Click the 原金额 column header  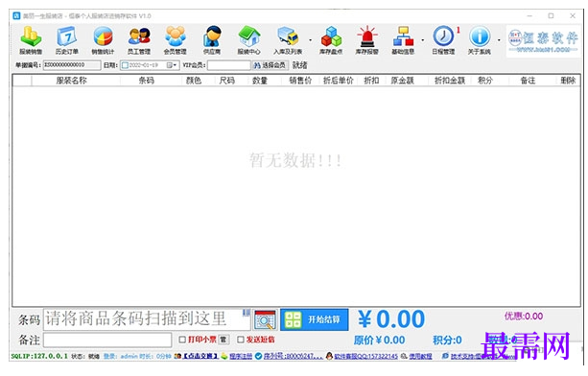coord(402,81)
